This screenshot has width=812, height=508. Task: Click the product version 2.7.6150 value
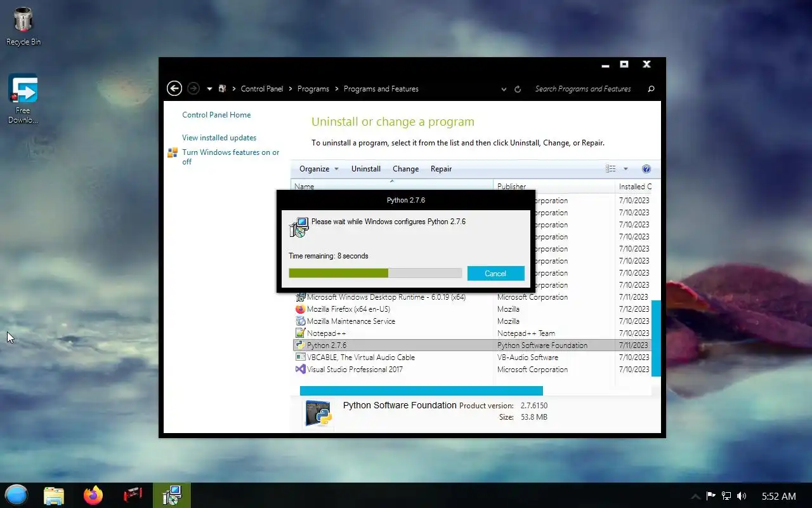(x=534, y=405)
